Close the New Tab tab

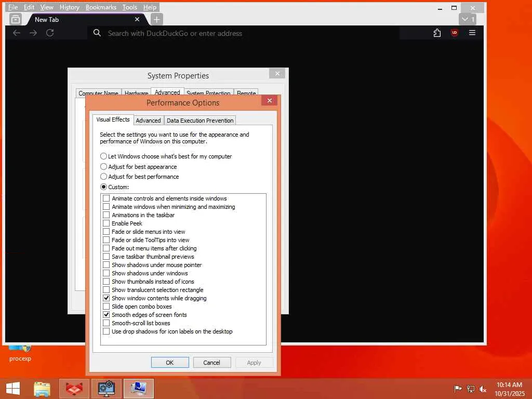pyautogui.click(x=137, y=19)
